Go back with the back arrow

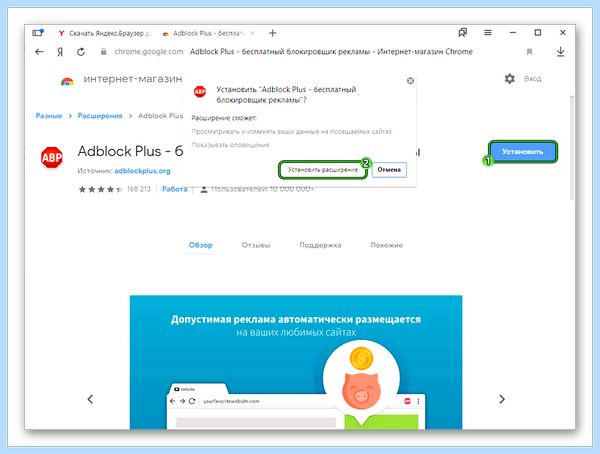tap(39, 52)
